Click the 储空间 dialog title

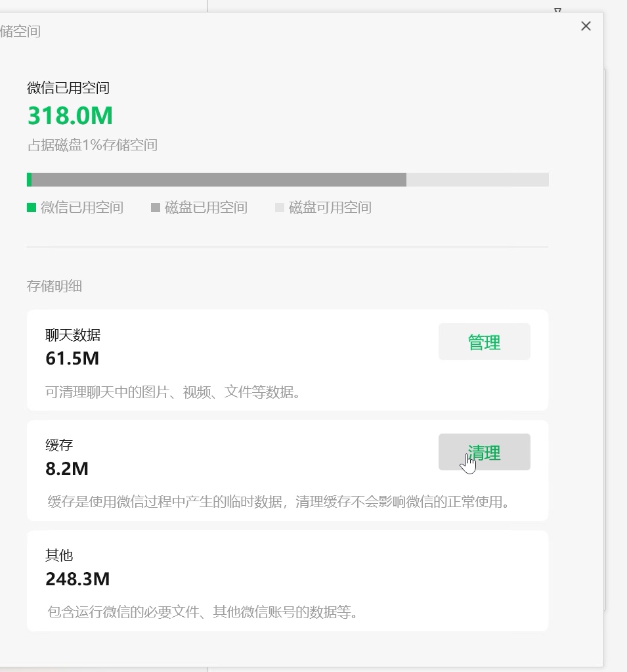pos(20,32)
